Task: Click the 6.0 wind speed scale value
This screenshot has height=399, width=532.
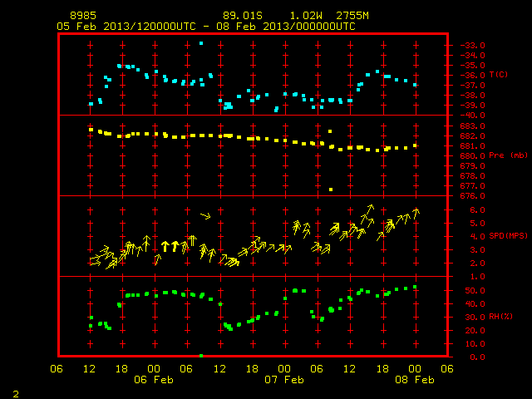Action: pyautogui.click(x=477, y=210)
